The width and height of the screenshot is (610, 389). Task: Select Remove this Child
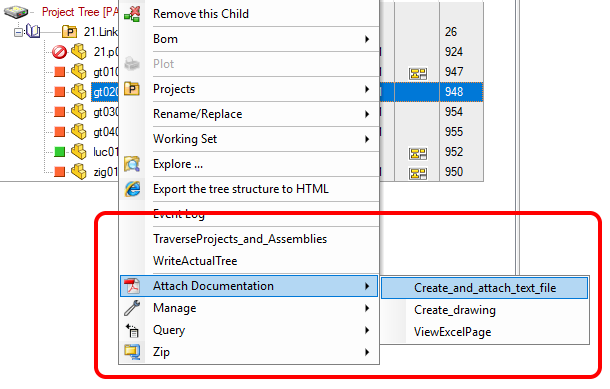pyautogui.click(x=249, y=14)
